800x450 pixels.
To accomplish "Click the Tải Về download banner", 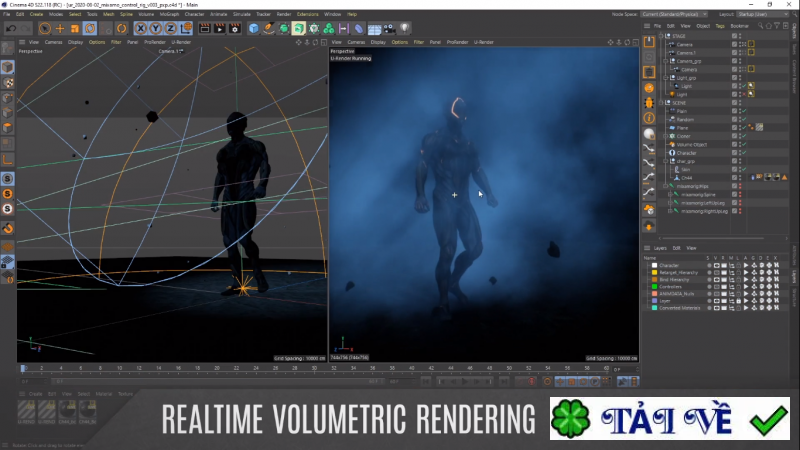I will pos(669,420).
